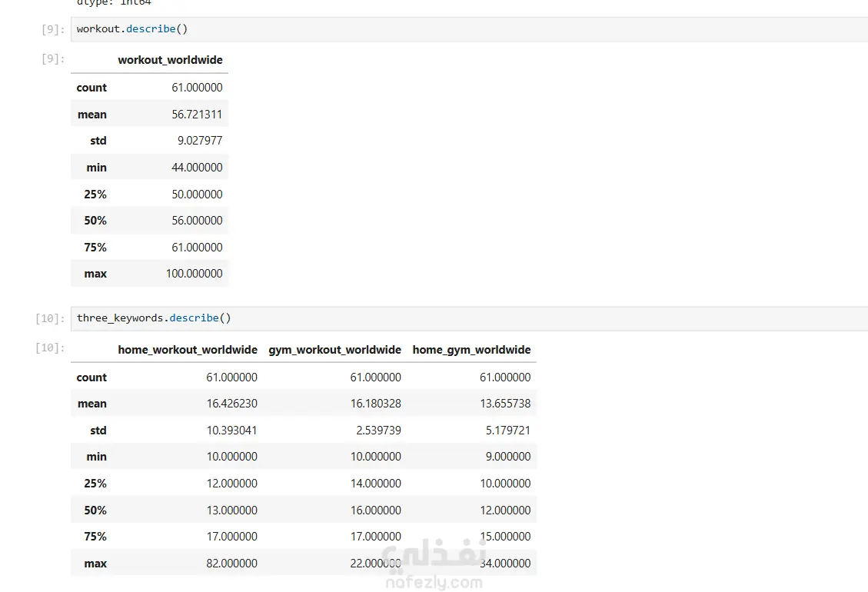This screenshot has height=592, width=868.
Task: Click the workout mean value 56.721311
Action: click(x=197, y=114)
